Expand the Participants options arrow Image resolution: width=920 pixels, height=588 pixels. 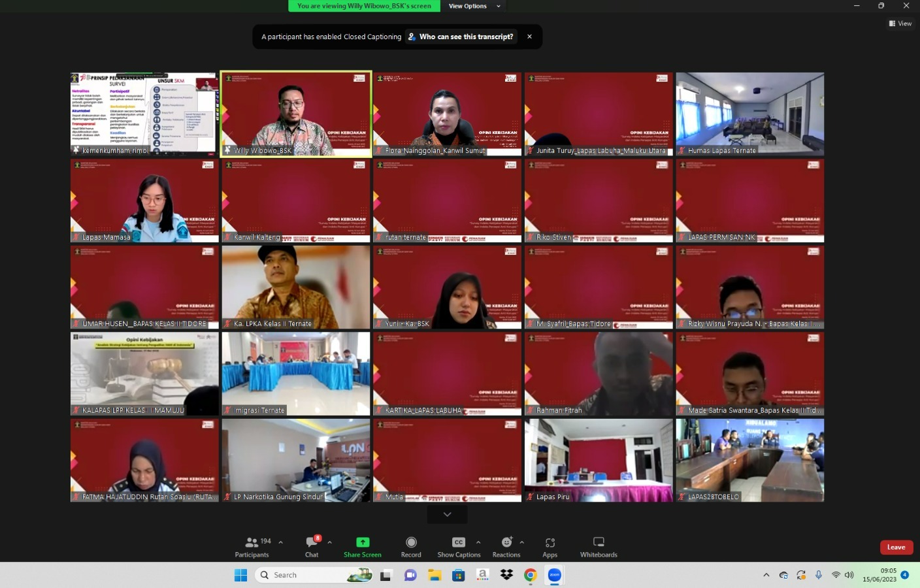pyautogui.click(x=281, y=542)
